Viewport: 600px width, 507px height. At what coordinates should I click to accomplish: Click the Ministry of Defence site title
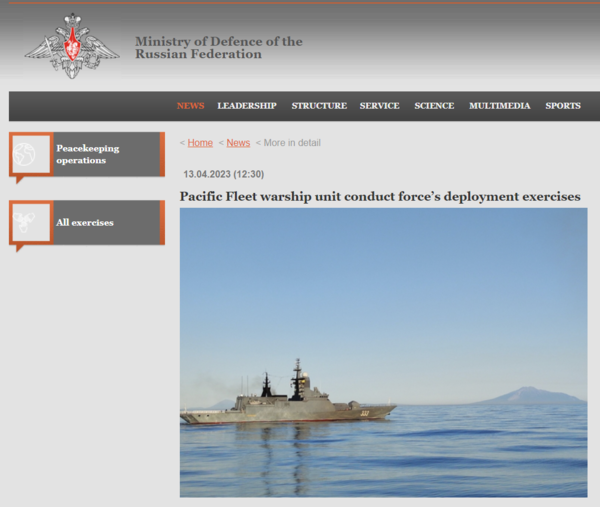click(218, 47)
